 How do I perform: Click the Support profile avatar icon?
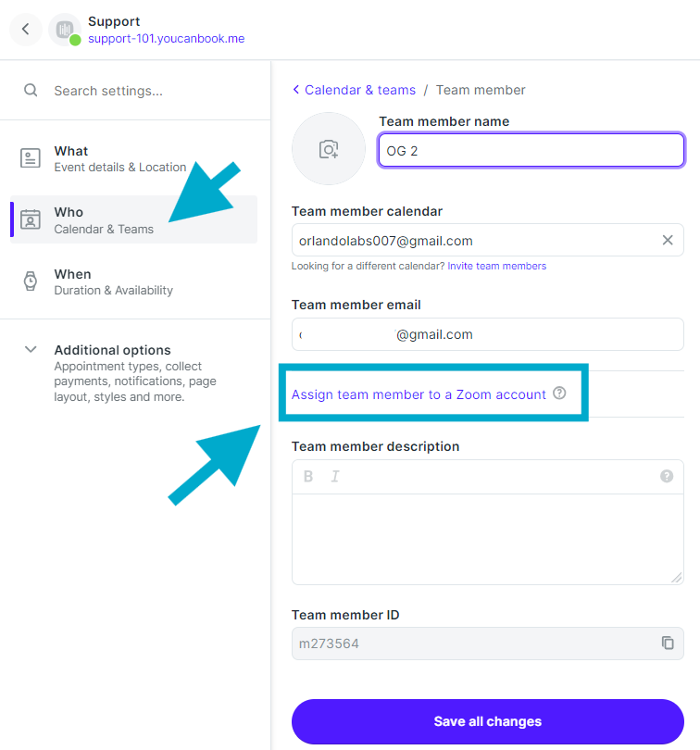click(x=64, y=30)
